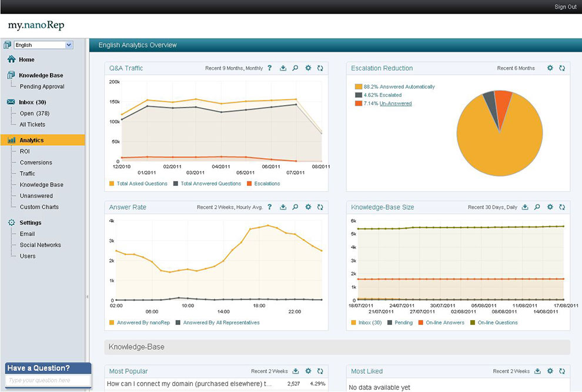Toggle Escalations legend series
The height and width of the screenshot is (392, 582).
coord(263,183)
